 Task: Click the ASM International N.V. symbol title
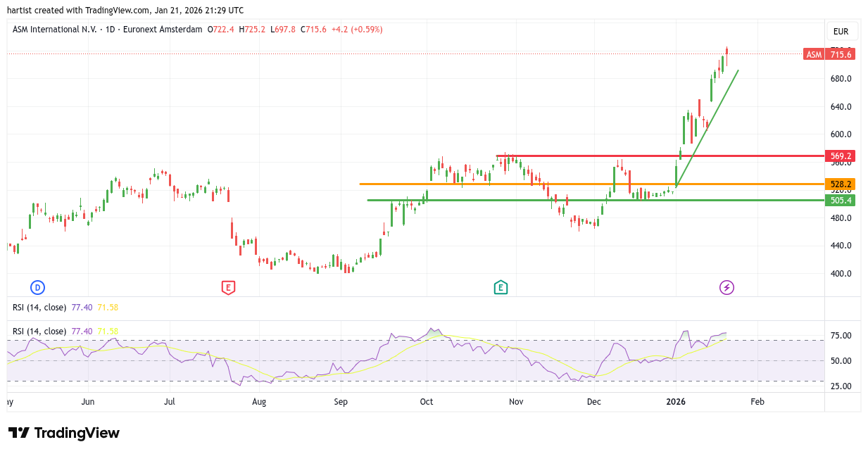[55, 30]
